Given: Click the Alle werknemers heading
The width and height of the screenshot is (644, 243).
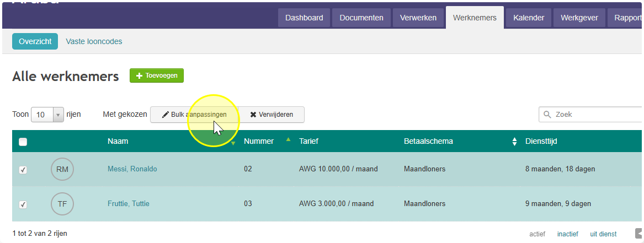Looking at the screenshot, I should [66, 76].
